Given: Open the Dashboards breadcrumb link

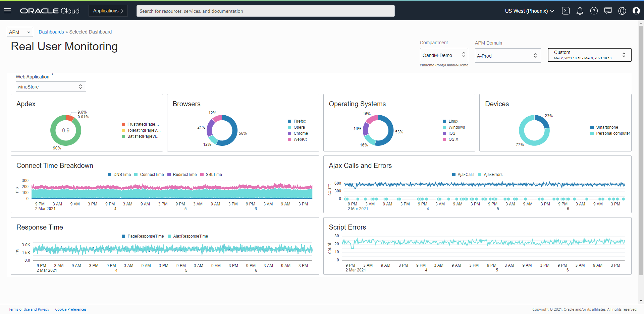Looking at the screenshot, I should (51, 32).
